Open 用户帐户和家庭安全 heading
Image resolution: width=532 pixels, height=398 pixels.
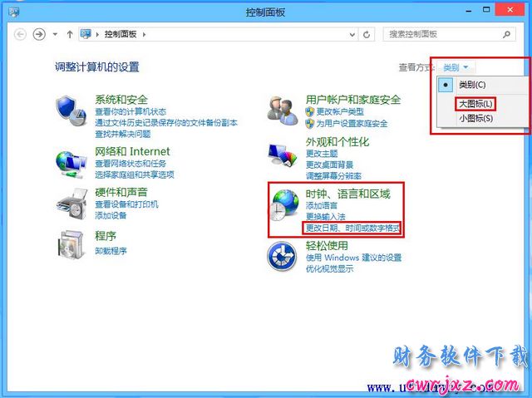coord(353,100)
